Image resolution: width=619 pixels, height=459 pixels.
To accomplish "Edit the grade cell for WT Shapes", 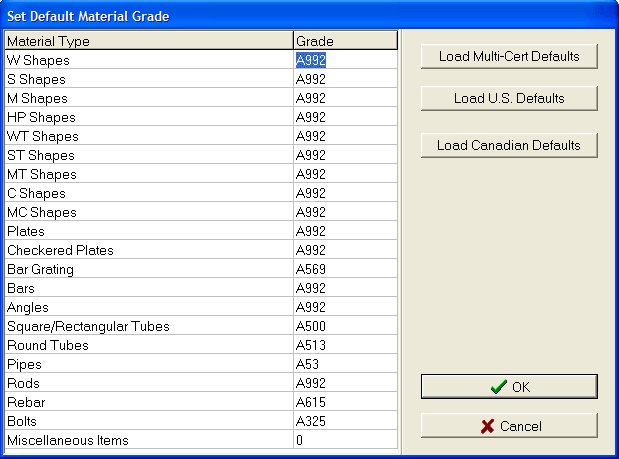I will coord(345,136).
